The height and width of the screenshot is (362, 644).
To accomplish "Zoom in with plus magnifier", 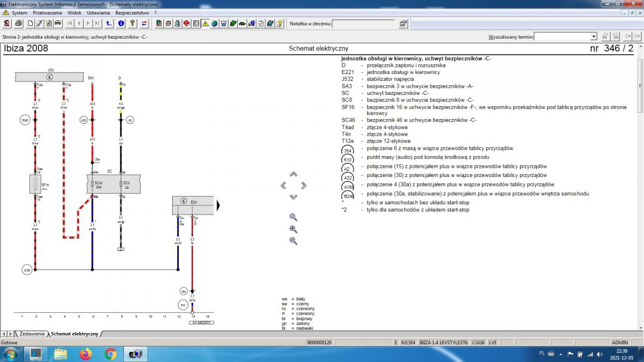I will point(293,229).
